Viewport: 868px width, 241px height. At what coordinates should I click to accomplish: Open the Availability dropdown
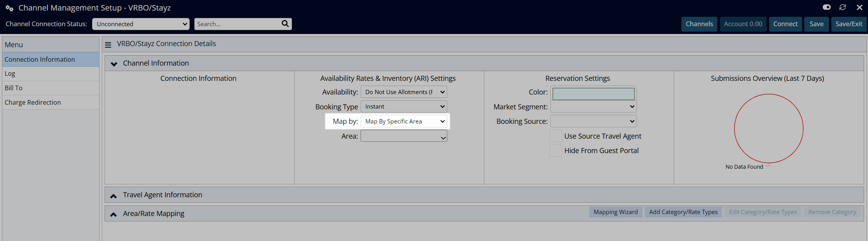[404, 92]
